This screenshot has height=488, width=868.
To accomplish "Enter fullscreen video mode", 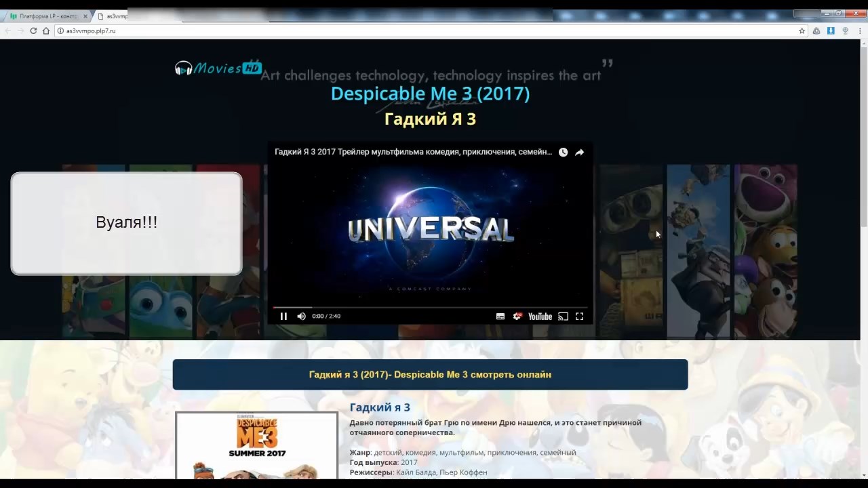I will point(580,317).
